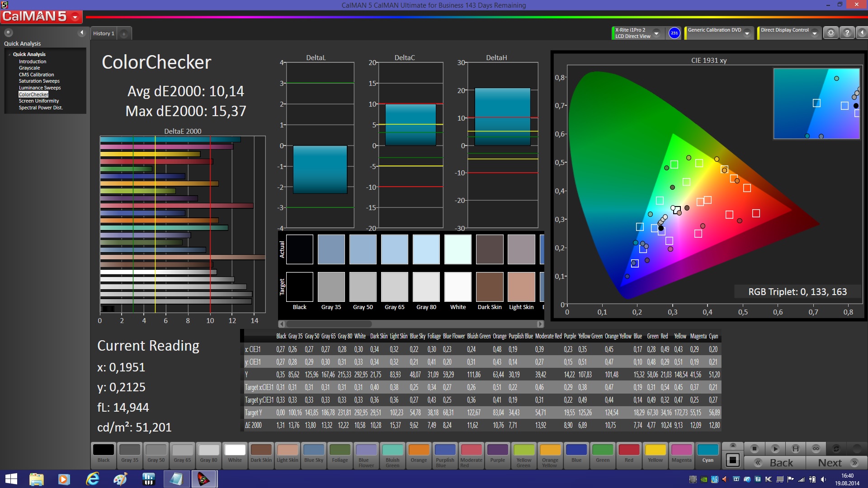This screenshot has height=488, width=868.
Task: Toggle the round button above Quick Analysis
Action: pos(9,33)
